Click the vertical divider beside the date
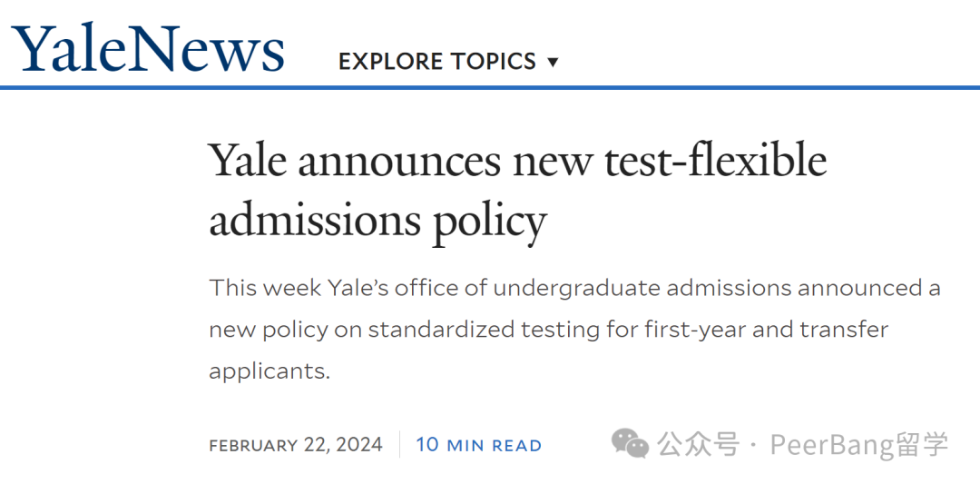The width and height of the screenshot is (980, 484). click(399, 445)
